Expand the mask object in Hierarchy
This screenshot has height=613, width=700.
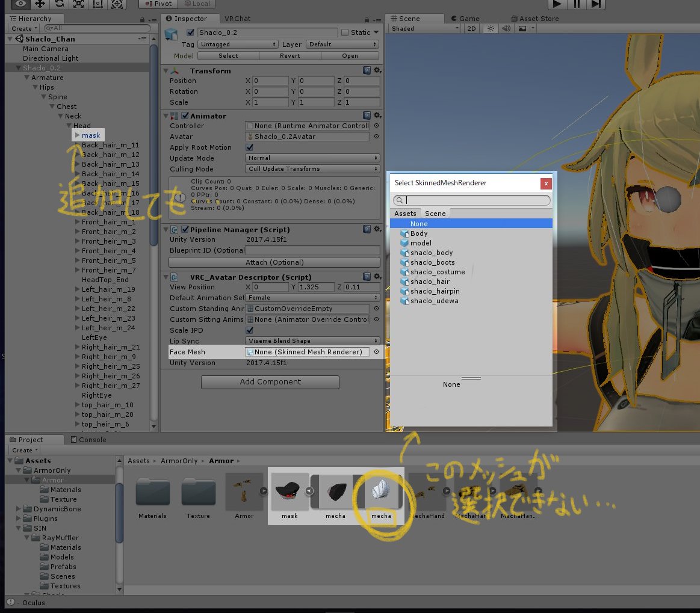click(x=77, y=135)
